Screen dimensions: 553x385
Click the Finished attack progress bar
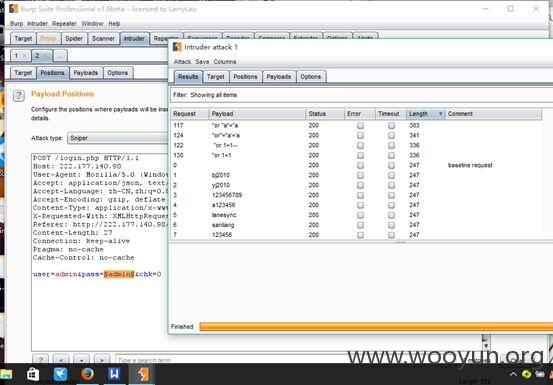pyautogui.click(x=376, y=327)
